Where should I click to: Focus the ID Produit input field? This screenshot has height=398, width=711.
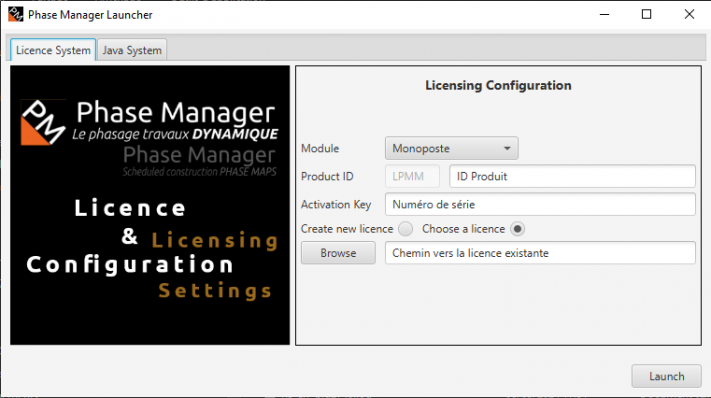point(572,176)
